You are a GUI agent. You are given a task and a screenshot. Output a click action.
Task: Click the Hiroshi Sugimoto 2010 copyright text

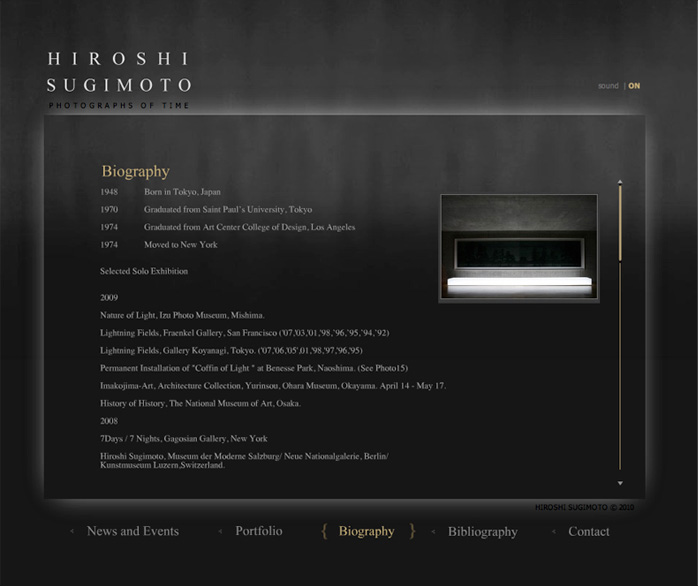click(x=584, y=508)
